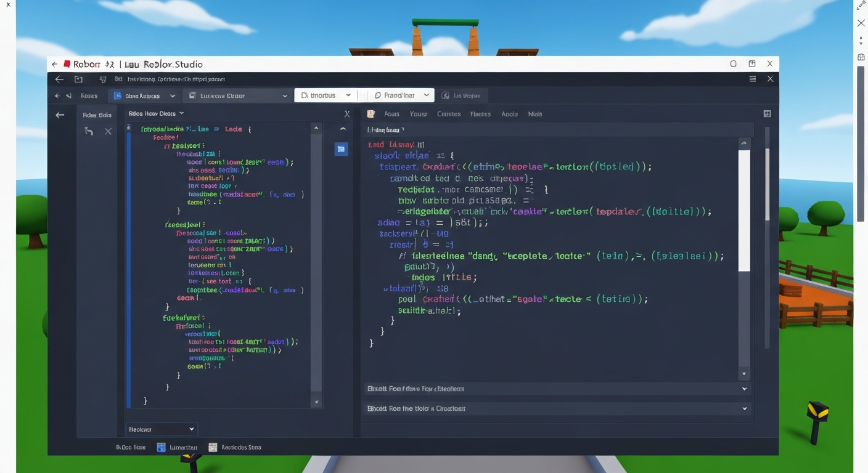Image resolution: width=868 pixels, height=473 pixels.
Task: Click the 'Ue thoree' button
Action: click(463, 95)
